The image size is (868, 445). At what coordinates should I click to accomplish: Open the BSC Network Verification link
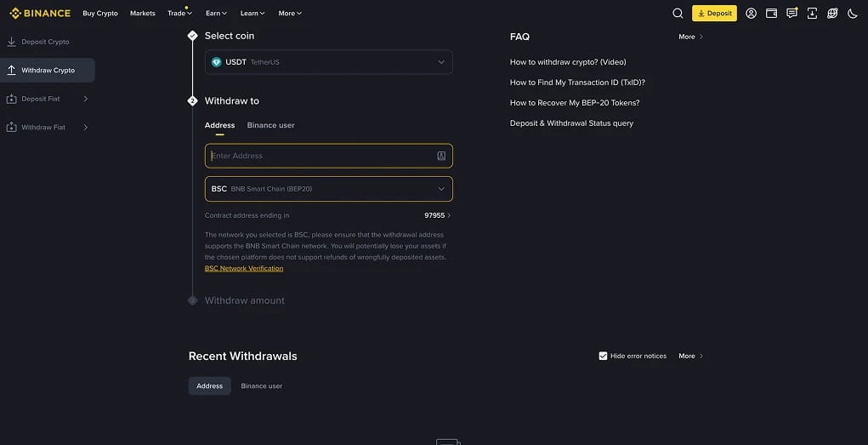point(244,268)
